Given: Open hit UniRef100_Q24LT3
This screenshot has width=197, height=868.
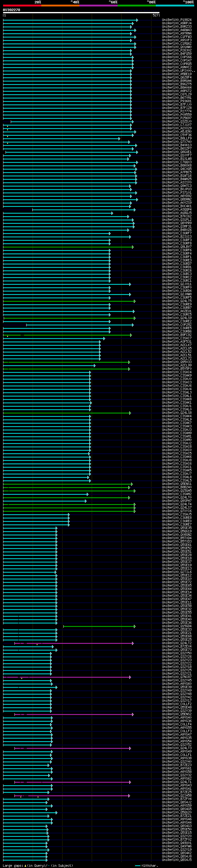Looking at the screenshot, I should [x=176, y=748].
